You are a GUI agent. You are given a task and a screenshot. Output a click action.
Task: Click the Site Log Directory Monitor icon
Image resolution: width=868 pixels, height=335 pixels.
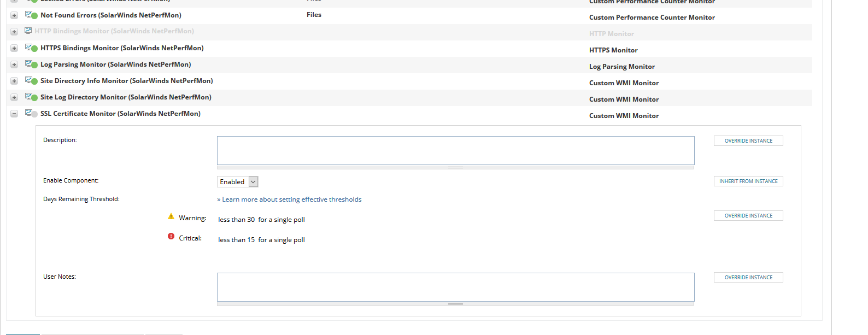pos(31,97)
